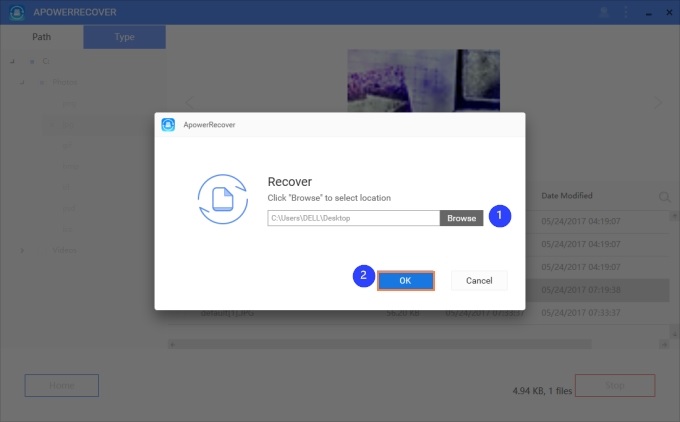Toggle the C: drive checkbox
The height and width of the screenshot is (422, 680).
[32, 62]
